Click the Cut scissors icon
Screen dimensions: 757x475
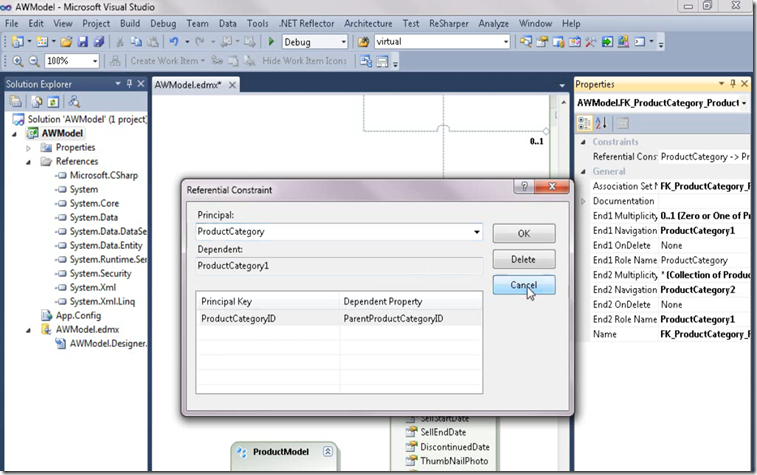(120, 42)
